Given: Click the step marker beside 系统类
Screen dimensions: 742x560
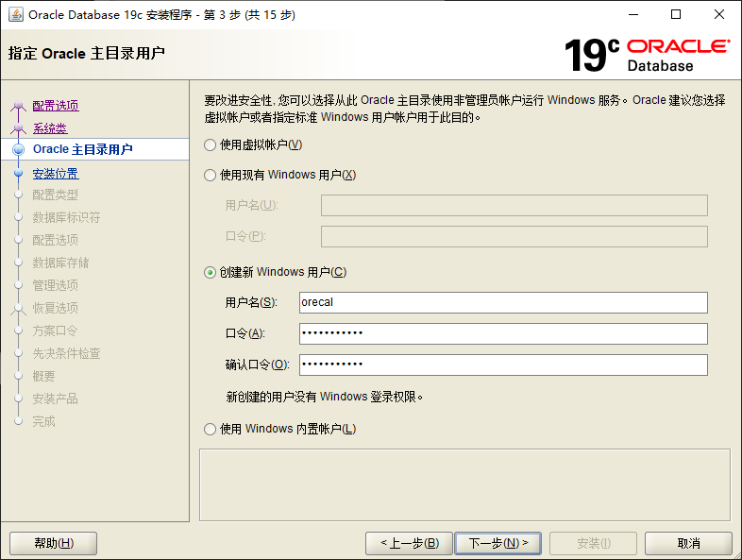Looking at the screenshot, I should (19, 128).
